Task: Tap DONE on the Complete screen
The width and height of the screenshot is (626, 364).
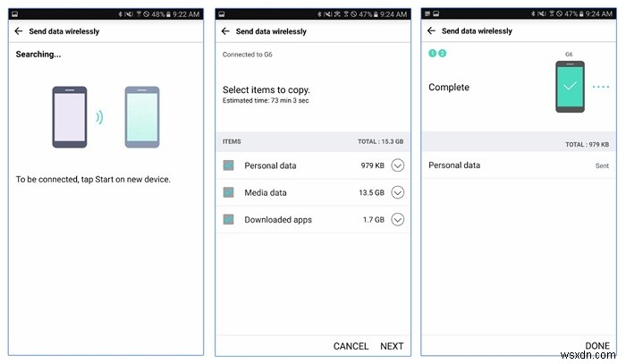Action: (x=597, y=346)
